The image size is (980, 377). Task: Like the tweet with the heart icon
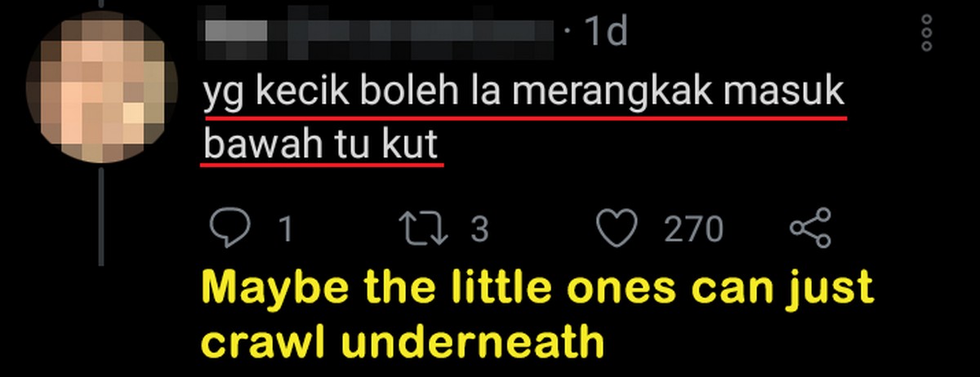(x=617, y=229)
